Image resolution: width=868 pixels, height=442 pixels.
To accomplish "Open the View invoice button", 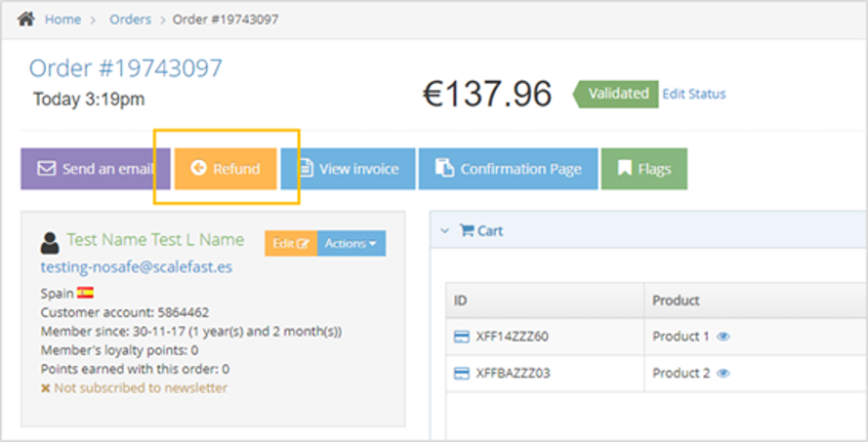I will click(349, 169).
